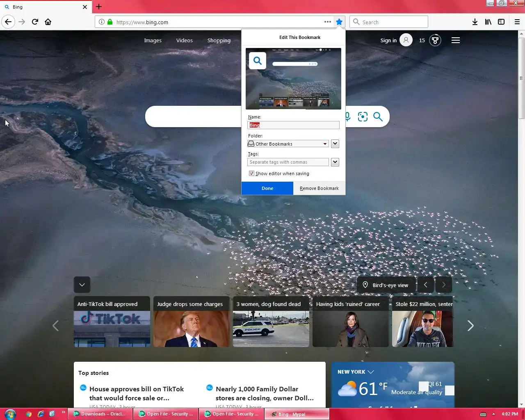This screenshot has height=420, width=525.
Task: Expand quick launch overflow chevron
Action: click(63, 412)
